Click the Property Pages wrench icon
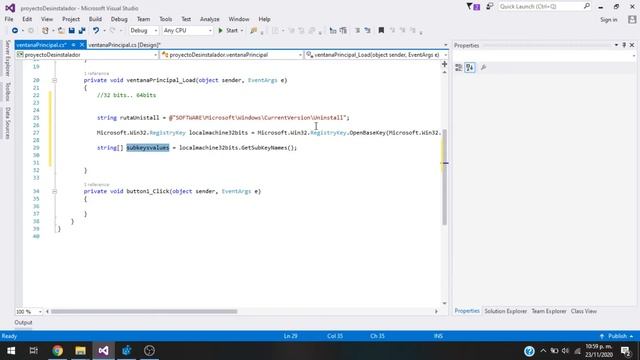 point(483,68)
